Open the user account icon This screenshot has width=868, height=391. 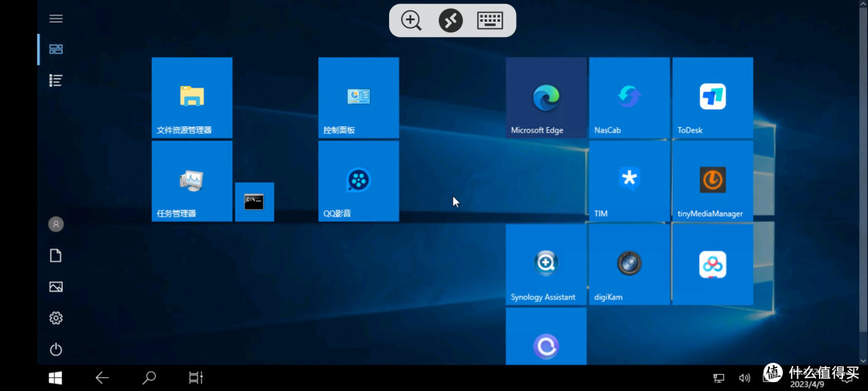[56, 224]
